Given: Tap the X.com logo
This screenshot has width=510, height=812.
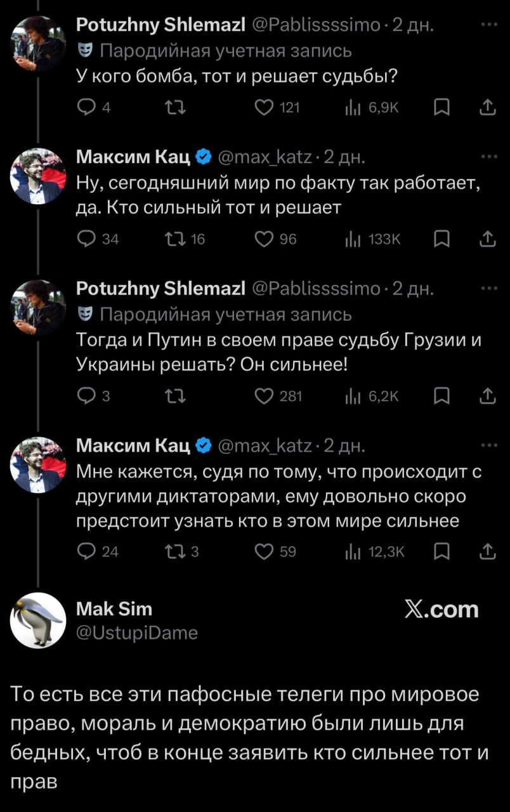Looking at the screenshot, I should (x=441, y=610).
